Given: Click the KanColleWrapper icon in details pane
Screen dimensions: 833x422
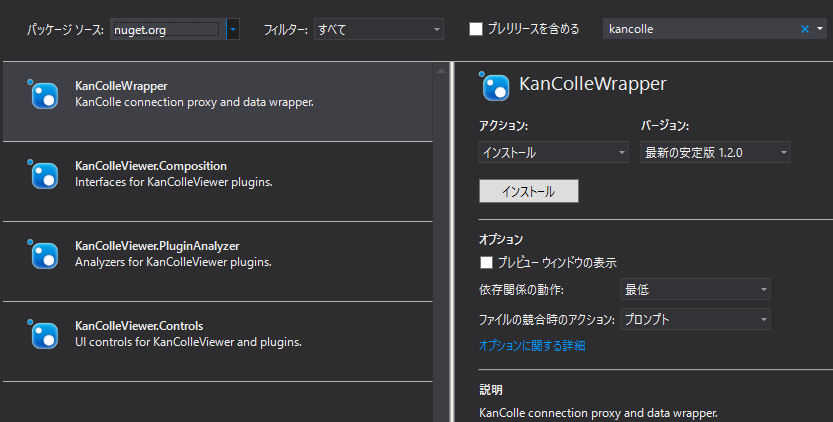Looking at the screenshot, I should click(x=494, y=86).
